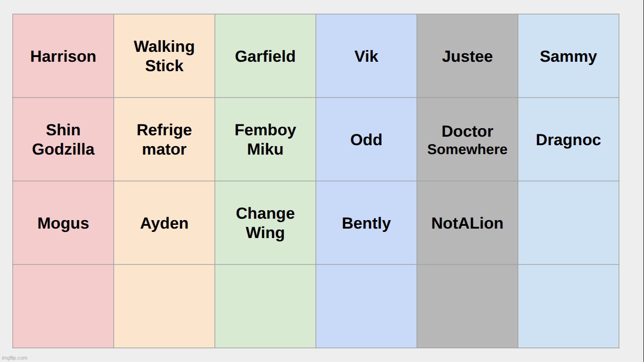The height and width of the screenshot is (362, 644).
Task: Select the Refrigemator cell
Action: coord(164,140)
